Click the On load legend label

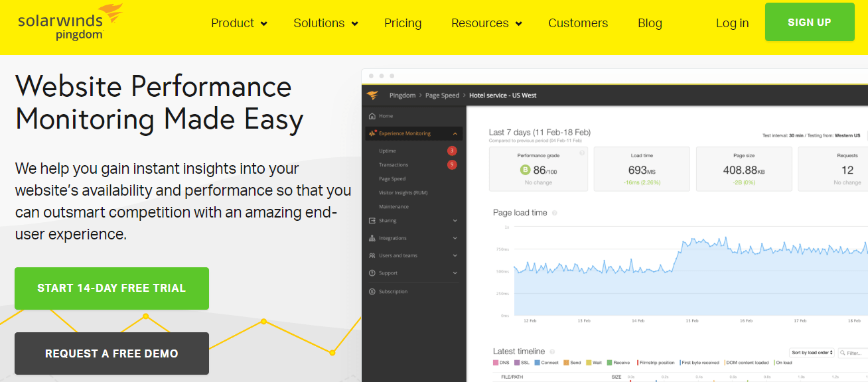pyautogui.click(x=784, y=363)
